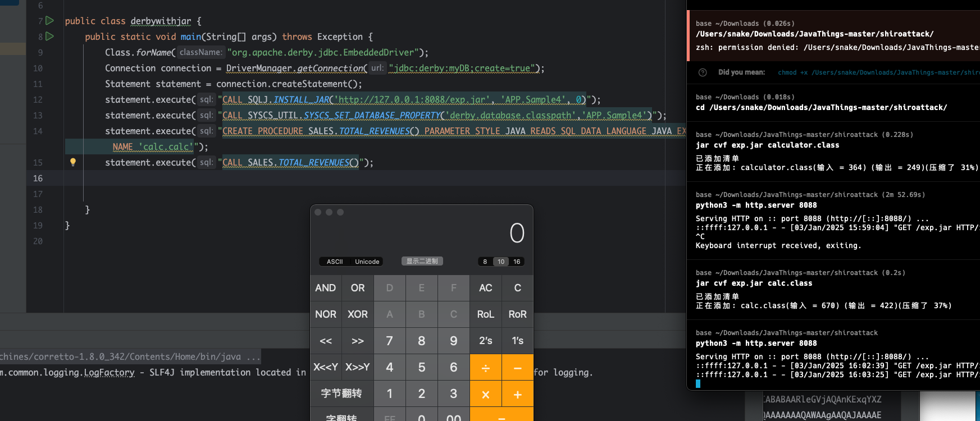Click the >> shift-right key
Image resolution: width=980 pixels, height=421 pixels.
tap(358, 341)
